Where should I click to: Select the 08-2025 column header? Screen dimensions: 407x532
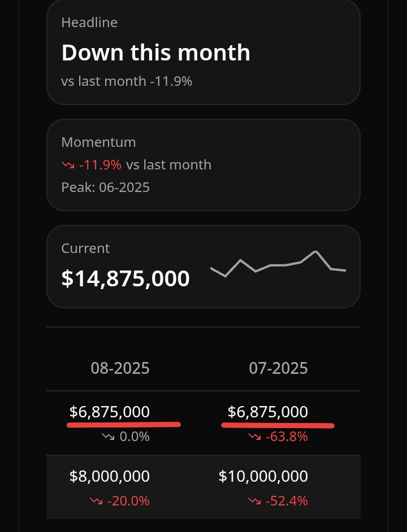pyautogui.click(x=120, y=369)
